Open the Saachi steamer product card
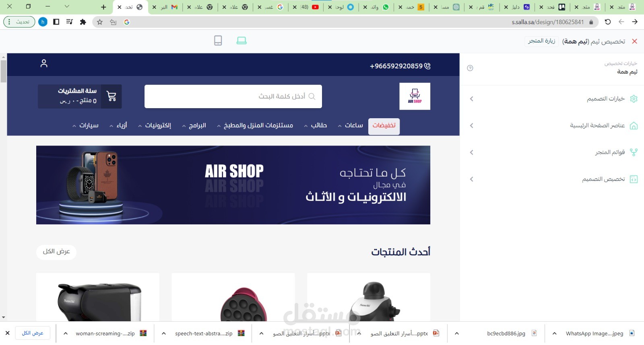 click(x=369, y=298)
